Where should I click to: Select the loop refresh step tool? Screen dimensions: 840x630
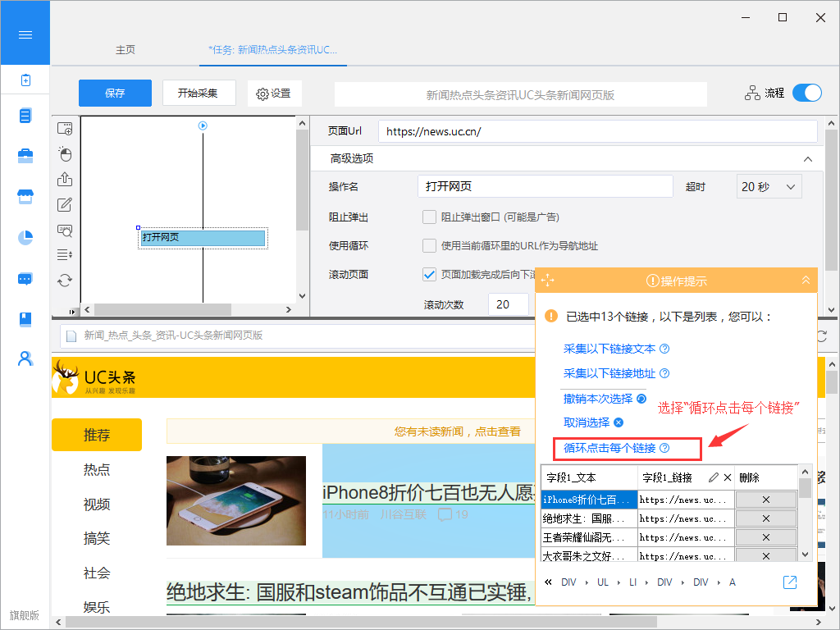click(x=65, y=280)
